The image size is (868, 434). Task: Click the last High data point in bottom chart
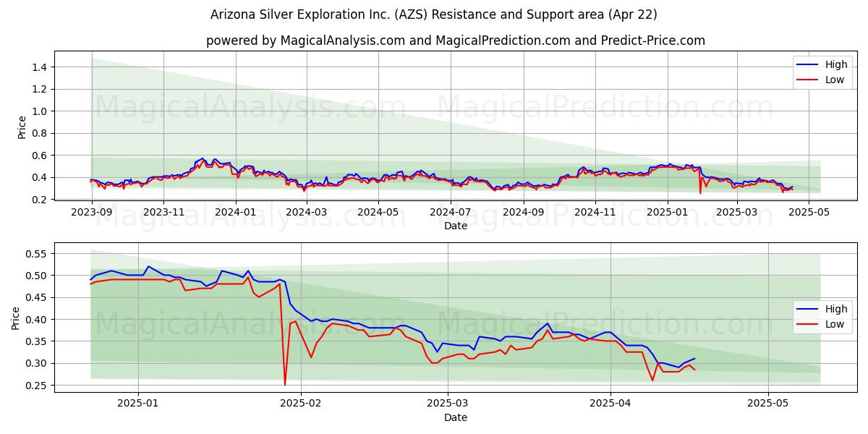point(694,359)
